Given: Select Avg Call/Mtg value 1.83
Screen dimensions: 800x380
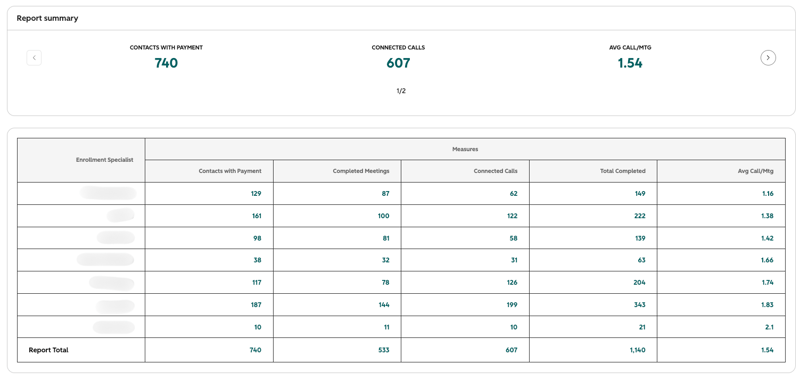Looking at the screenshot, I should [768, 305].
